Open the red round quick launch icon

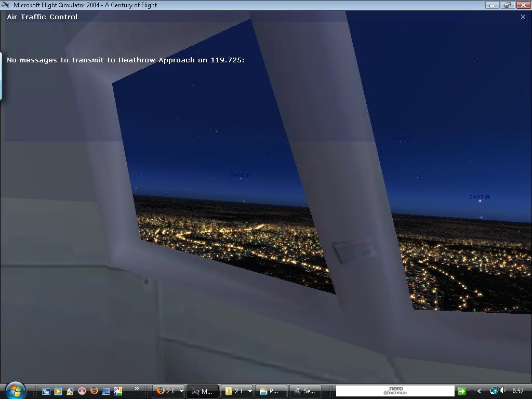(x=82, y=391)
